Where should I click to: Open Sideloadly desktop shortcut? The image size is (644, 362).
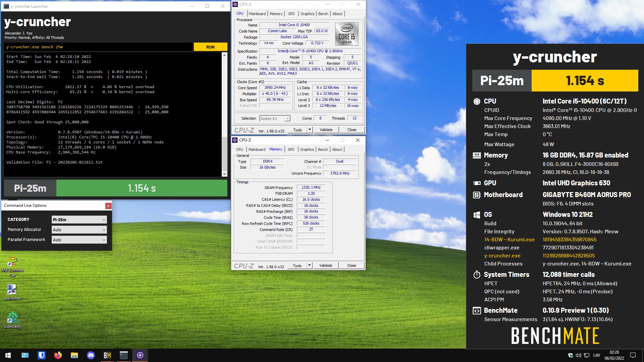12,320
